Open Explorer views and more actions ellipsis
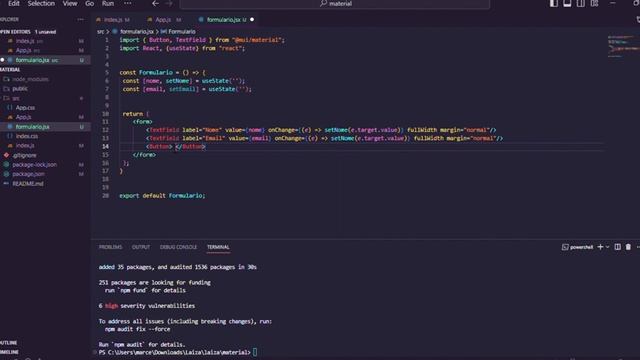This screenshot has width=640, height=360. coord(80,19)
